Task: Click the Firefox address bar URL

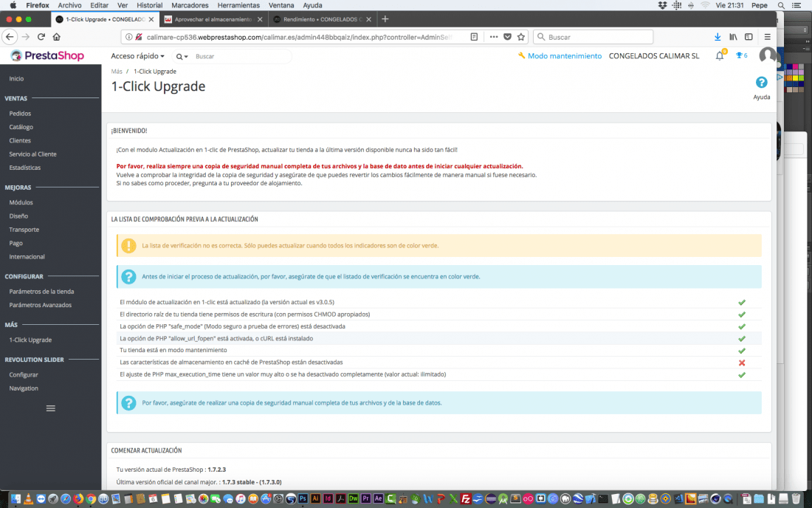Action: pyautogui.click(x=299, y=37)
